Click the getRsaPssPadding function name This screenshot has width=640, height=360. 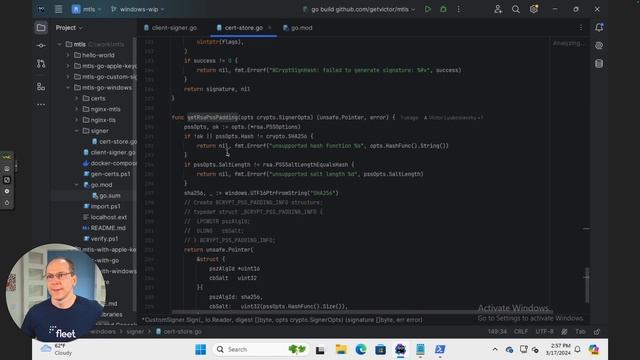pyautogui.click(x=212, y=118)
